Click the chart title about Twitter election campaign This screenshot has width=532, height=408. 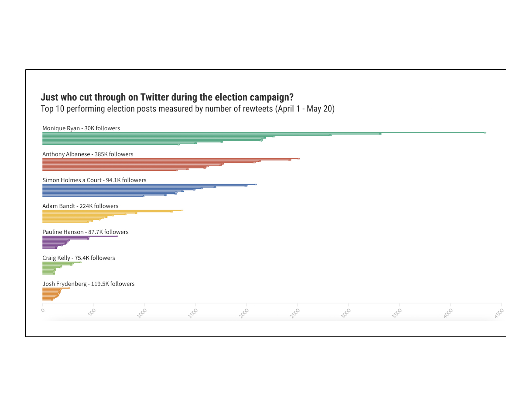click(x=167, y=97)
